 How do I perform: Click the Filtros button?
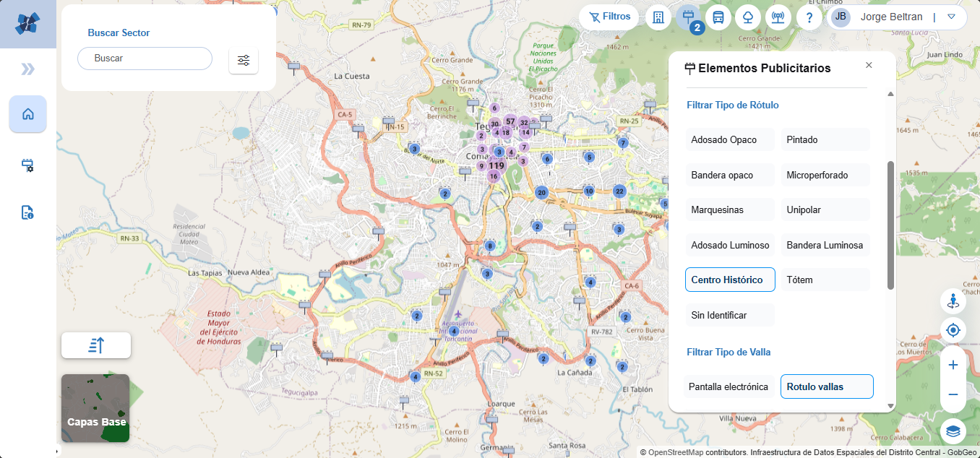(x=609, y=17)
